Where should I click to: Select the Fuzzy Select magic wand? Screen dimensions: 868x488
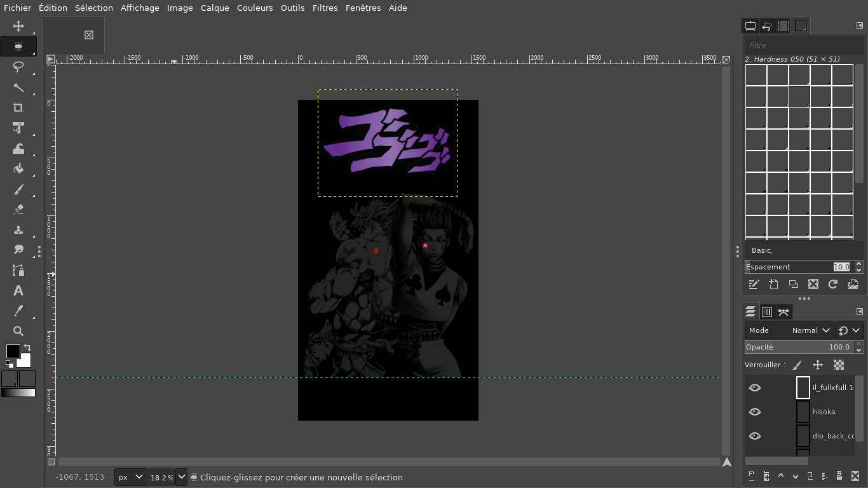pos(18,87)
